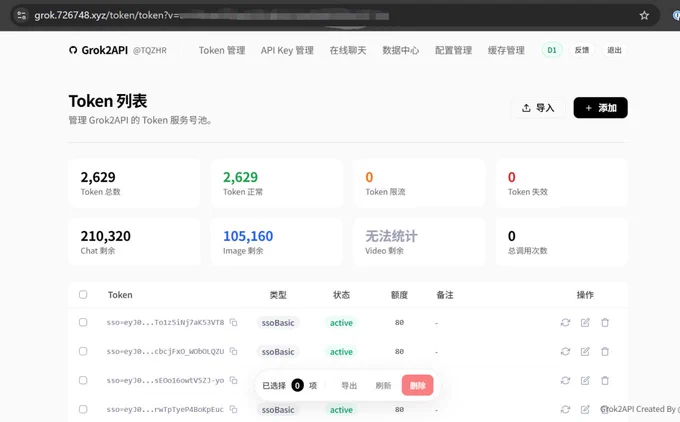Click the 类型 column header

(278, 295)
